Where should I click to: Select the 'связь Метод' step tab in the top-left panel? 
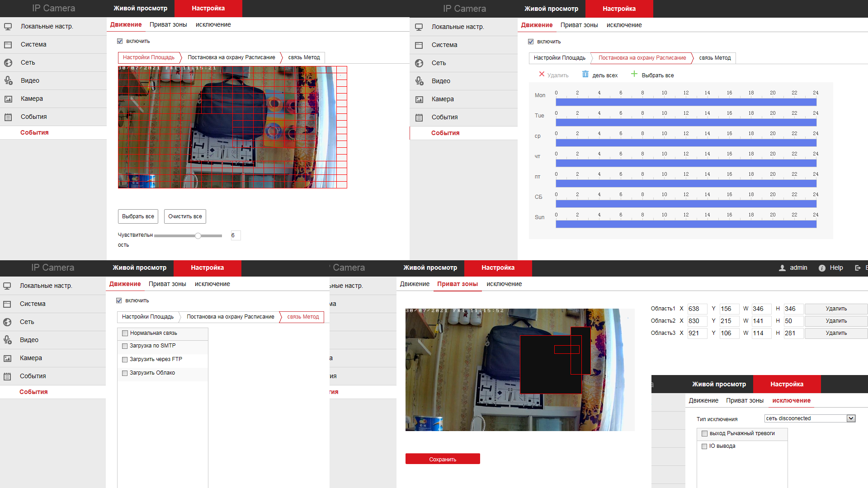304,57
